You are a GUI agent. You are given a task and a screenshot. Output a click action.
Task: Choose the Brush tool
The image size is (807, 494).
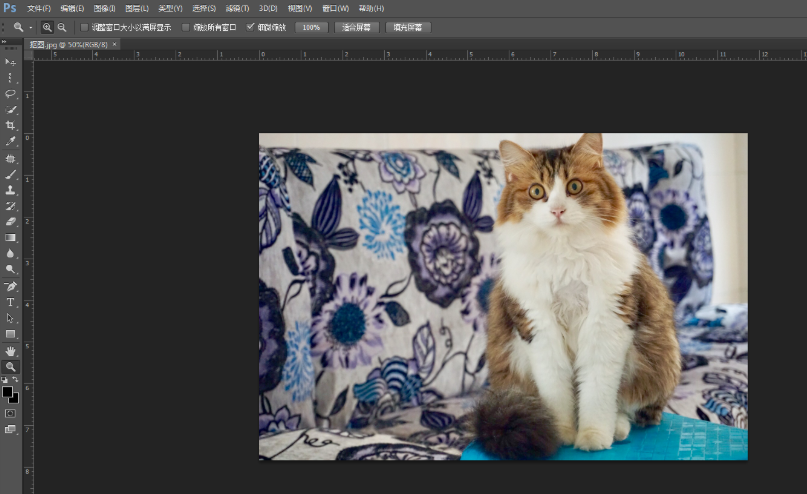(11, 174)
